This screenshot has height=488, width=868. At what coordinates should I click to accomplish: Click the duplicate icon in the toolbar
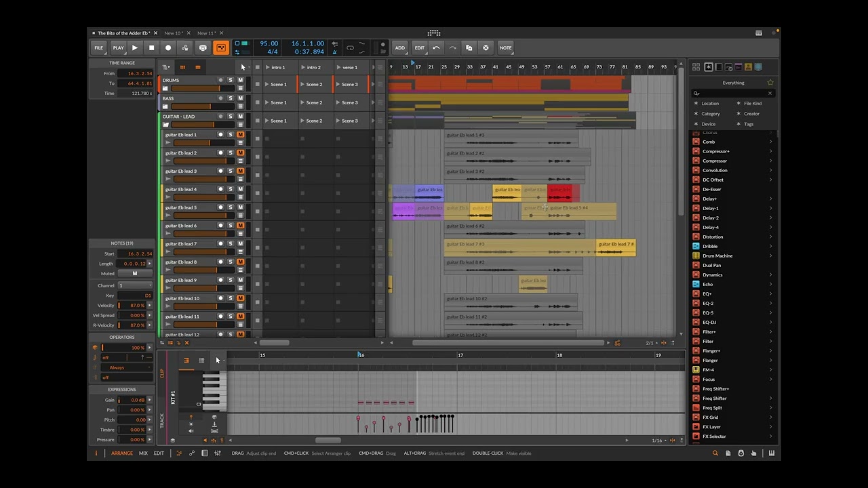469,47
